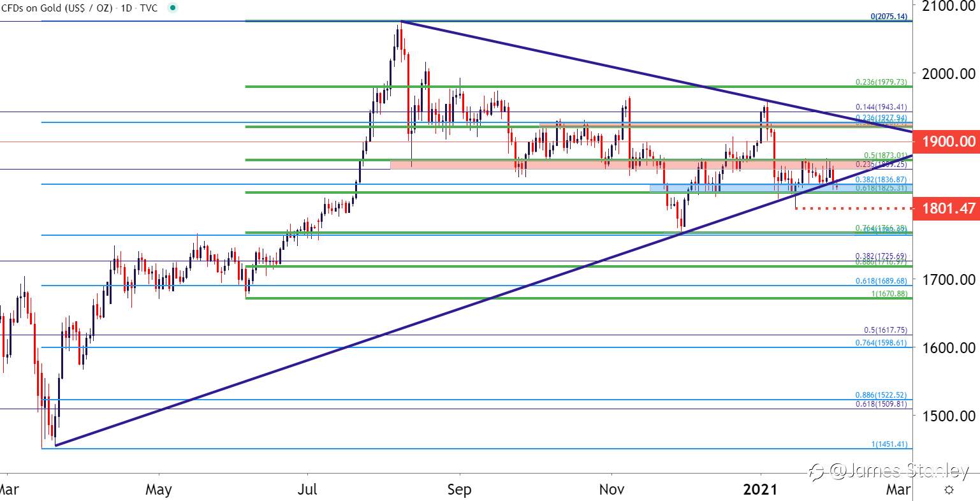Select the red 1801.47 price label
This screenshot has height=501, width=980.
tap(946, 208)
